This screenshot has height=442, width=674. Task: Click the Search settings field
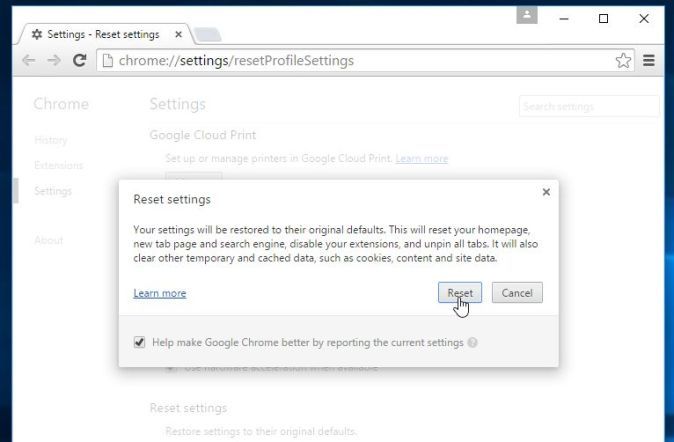tap(589, 106)
